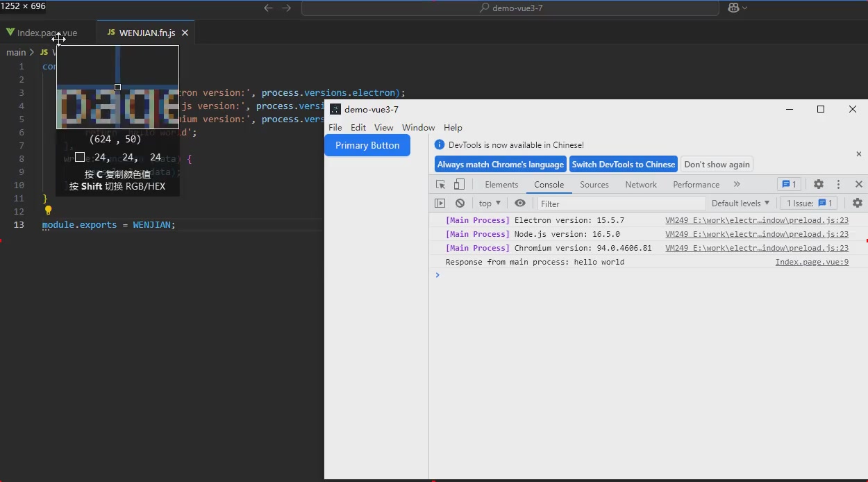This screenshot has width=868, height=482.
Task: Open DevTools settings gear in tab bar
Action: coord(819,185)
